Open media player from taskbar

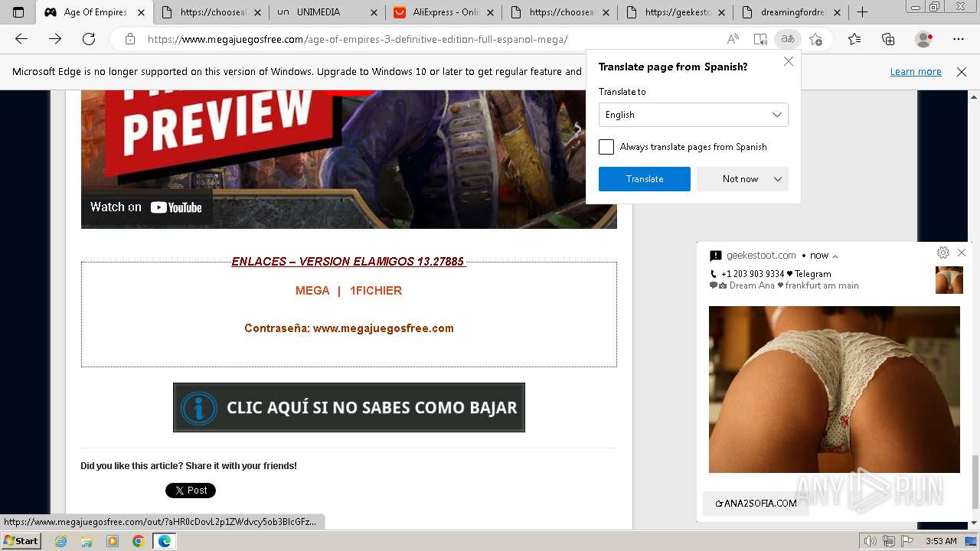point(113,541)
